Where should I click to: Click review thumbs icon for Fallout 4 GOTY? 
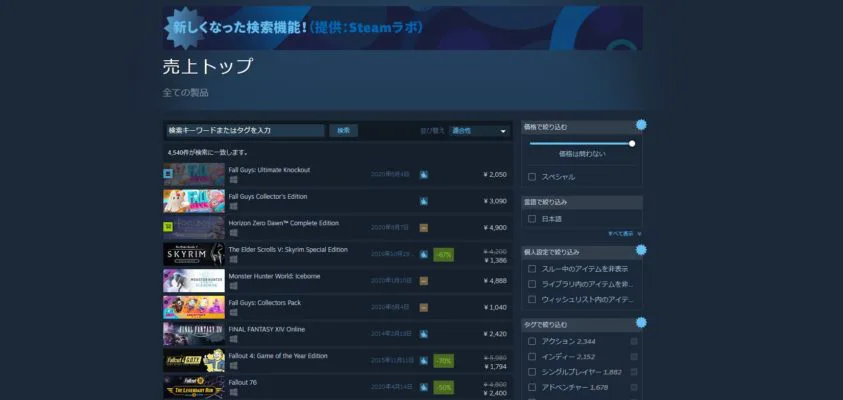424,360
